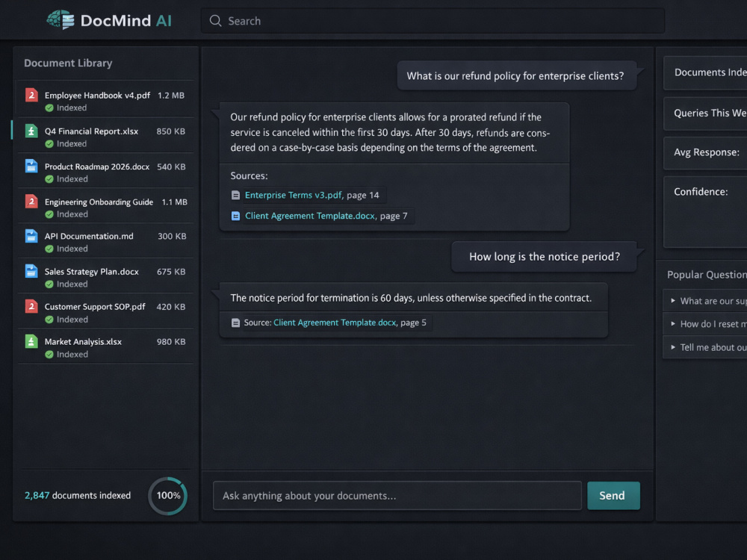
Task: Click the document icon for Sales Strategy Plan.docx
Action: (31, 272)
